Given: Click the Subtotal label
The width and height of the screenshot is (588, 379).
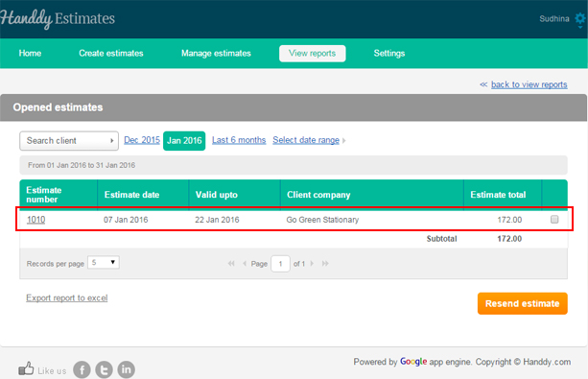Looking at the screenshot, I should 441,239.
